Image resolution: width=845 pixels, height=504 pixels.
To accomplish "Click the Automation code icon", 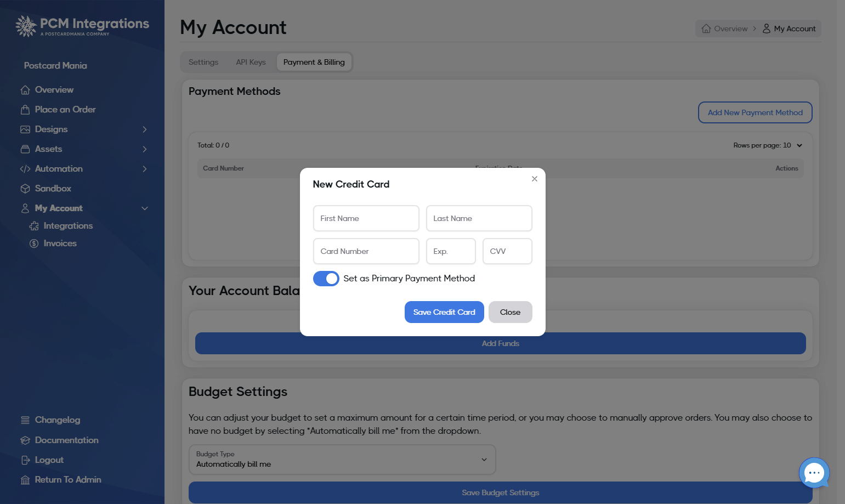I will point(25,169).
